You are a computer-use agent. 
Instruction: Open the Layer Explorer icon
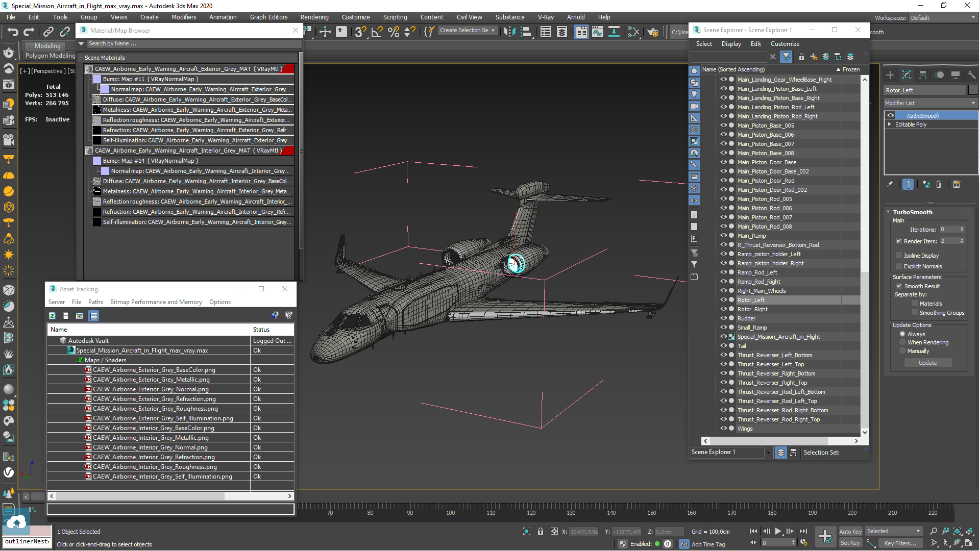click(x=562, y=32)
